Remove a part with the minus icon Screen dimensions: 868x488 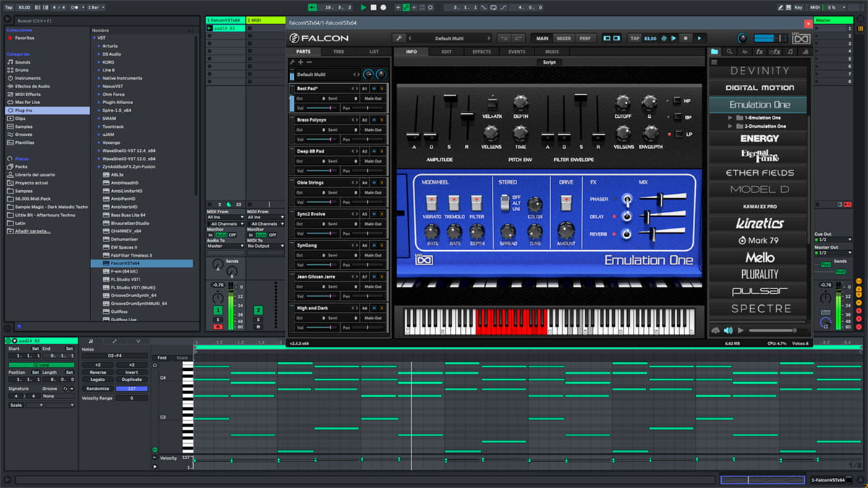coord(309,62)
